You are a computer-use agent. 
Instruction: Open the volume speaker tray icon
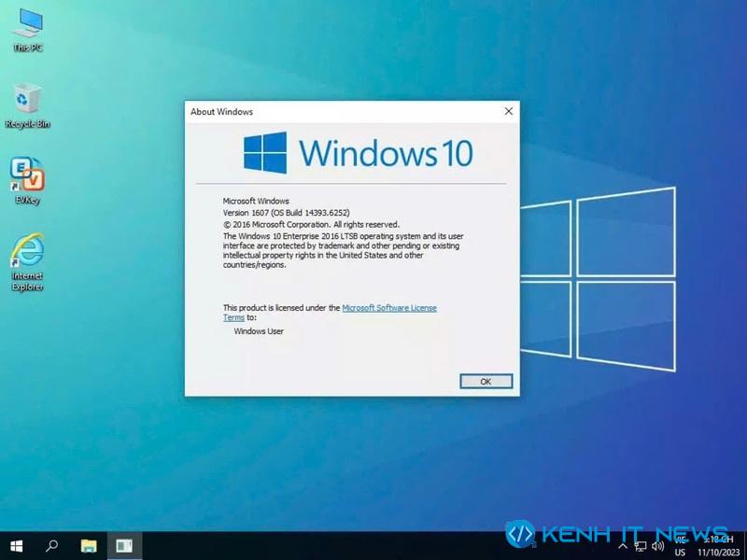point(658,546)
